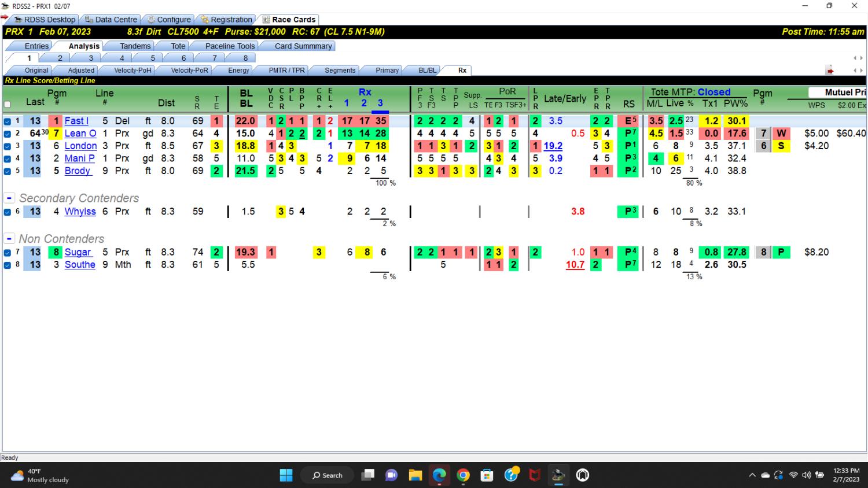The width and height of the screenshot is (868, 488).
Task: Launch the Teams Chat taskbar icon
Action: [391, 475]
